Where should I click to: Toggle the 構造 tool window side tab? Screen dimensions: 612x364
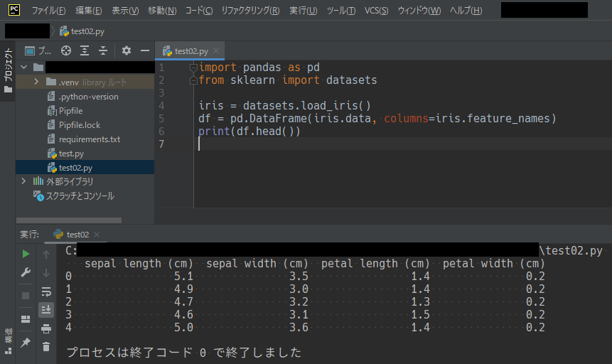tap(8, 342)
